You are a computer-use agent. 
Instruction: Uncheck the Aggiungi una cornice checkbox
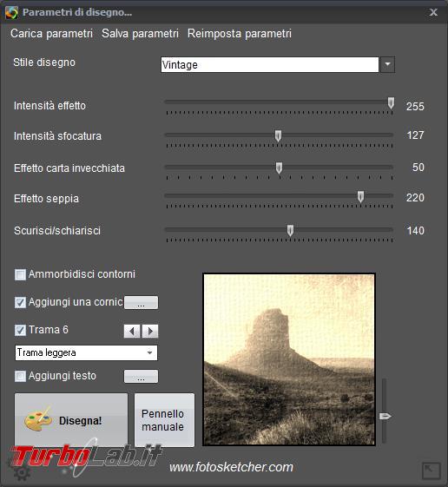click(x=20, y=302)
